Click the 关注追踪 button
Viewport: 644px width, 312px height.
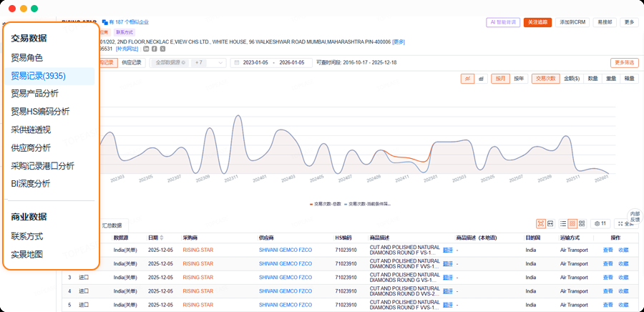(537, 22)
